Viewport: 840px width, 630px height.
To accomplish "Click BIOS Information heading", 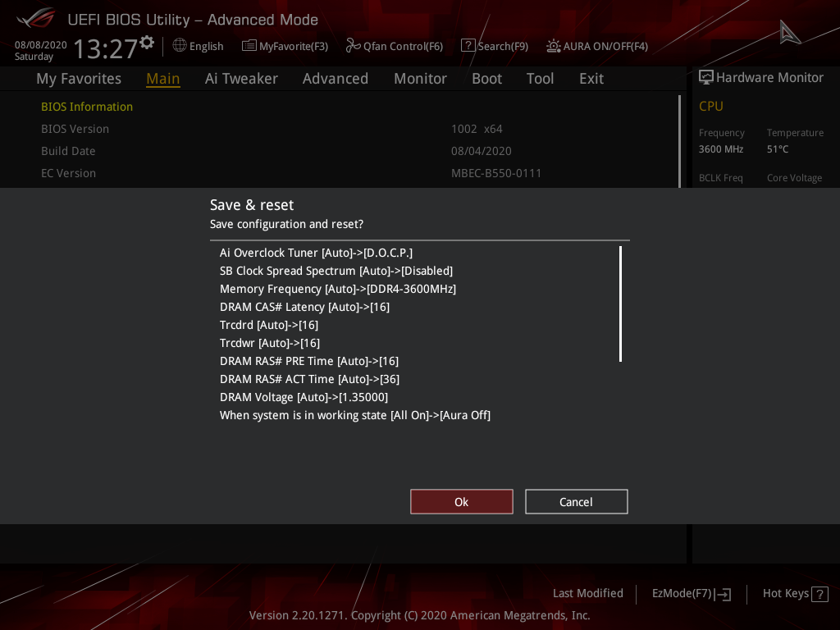I will coord(87,107).
